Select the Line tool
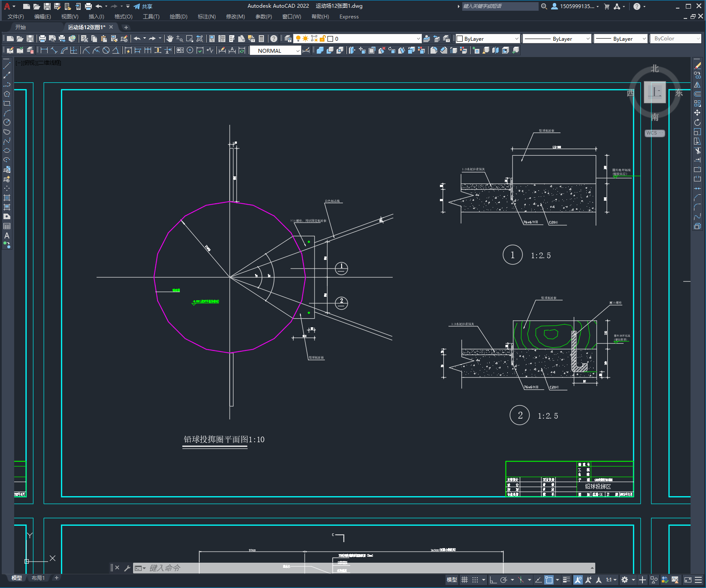The image size is (706, 588). 7,66
